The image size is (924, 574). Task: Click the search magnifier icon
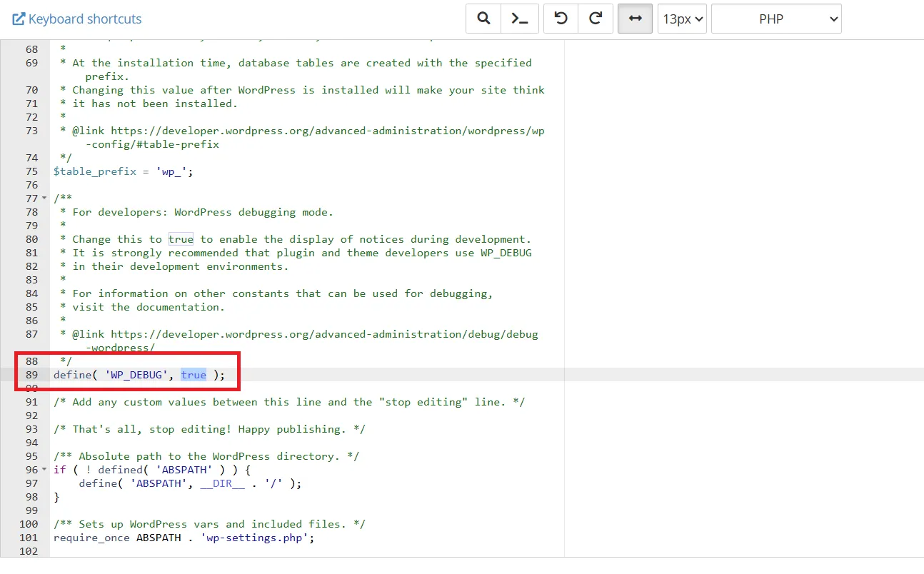[x=483, y=19]
